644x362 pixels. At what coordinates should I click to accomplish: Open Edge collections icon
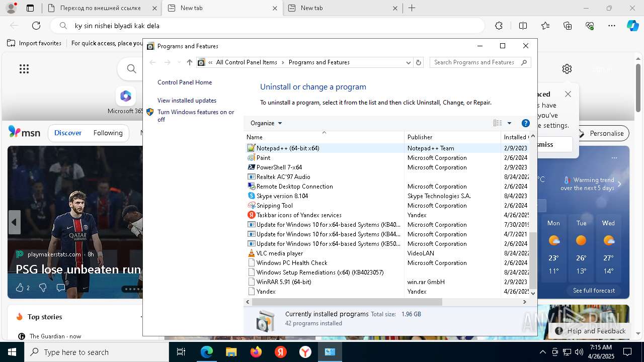click(x=568, y=26)
